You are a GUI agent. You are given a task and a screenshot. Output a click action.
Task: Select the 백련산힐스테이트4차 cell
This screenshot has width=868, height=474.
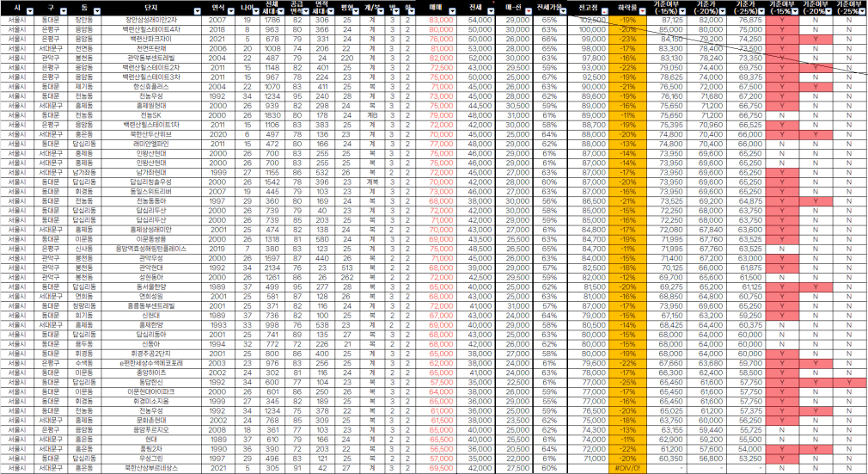coord(151,29)
